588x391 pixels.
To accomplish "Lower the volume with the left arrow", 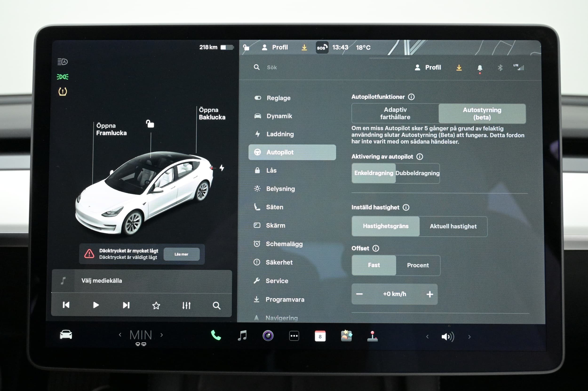I will pyautogui.click(x=427, y=337).
